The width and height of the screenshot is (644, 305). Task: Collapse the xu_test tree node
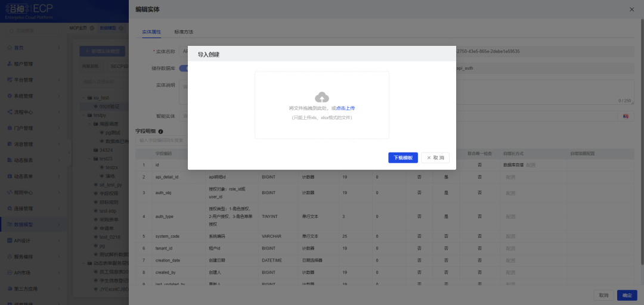(x=83, y=98)
